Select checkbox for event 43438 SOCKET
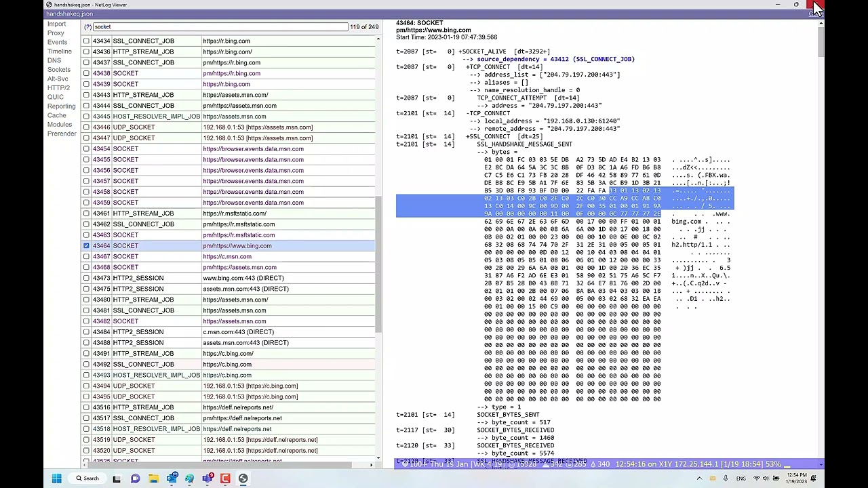This screenshot has width=868, height=488. point(86,73)
